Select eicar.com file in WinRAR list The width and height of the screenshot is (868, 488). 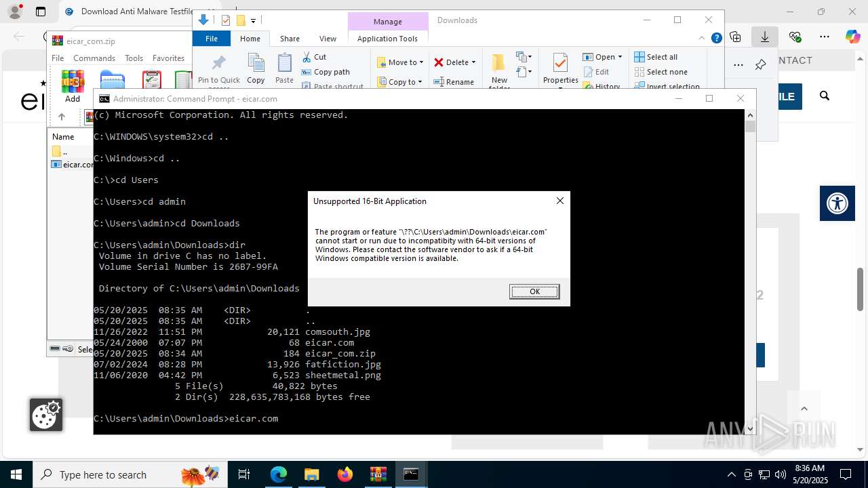[72, 164]
